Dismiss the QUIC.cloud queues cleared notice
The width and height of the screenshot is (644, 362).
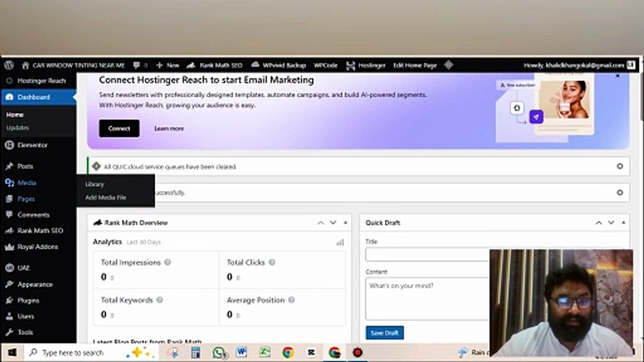pos(620,166)
